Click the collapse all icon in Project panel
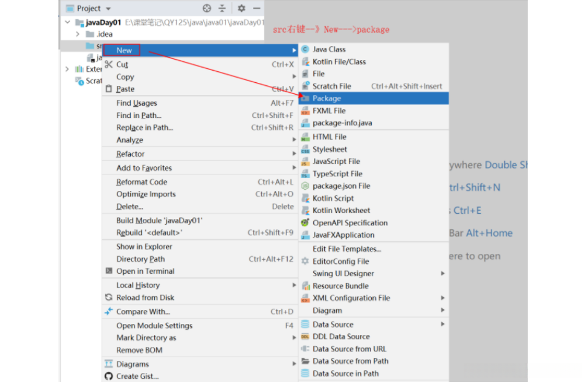Image resolution: width=588 pixels, height=383 pixels. tap(222, 8)
